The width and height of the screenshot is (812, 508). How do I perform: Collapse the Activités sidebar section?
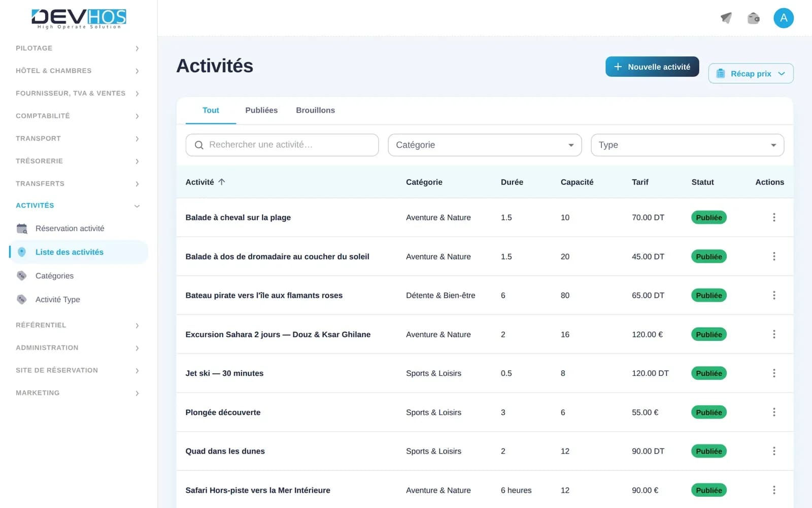[x=77, y=206]
